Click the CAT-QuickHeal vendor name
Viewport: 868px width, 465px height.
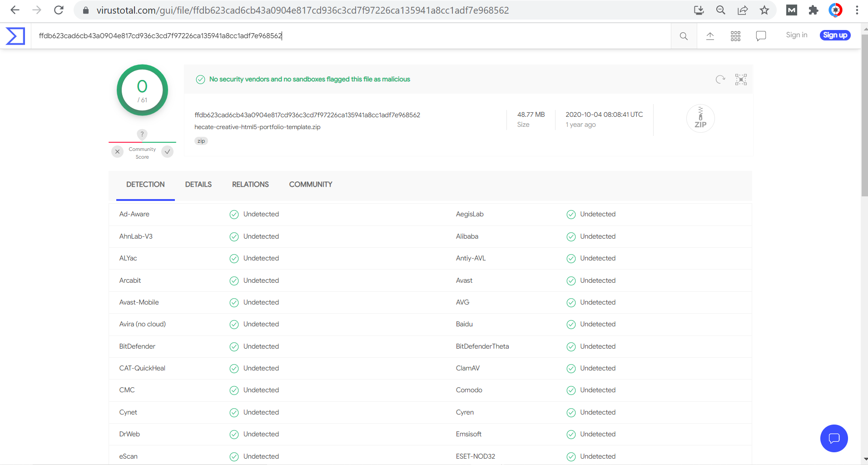pos(142,368)
